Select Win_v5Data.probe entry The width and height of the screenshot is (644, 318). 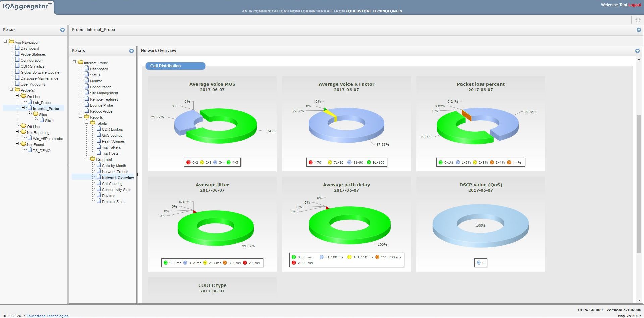click(x=48, y=139)
